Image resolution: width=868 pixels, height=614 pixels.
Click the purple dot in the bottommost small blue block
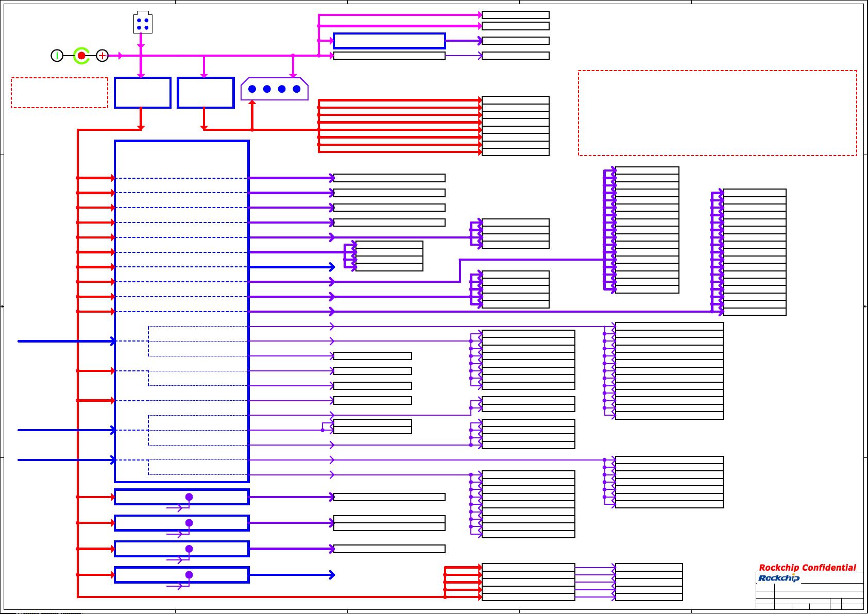[x=189, y=575]
